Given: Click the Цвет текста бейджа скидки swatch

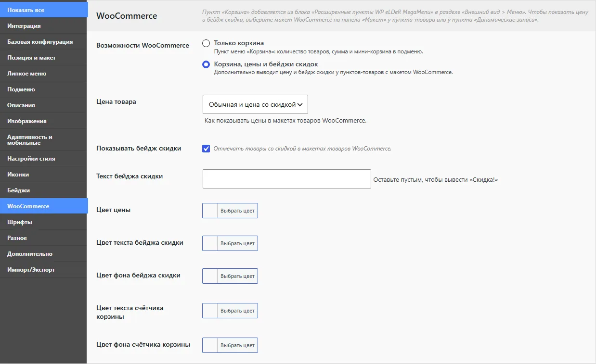Looking at the screenshot, I should [x=210, y=243].
